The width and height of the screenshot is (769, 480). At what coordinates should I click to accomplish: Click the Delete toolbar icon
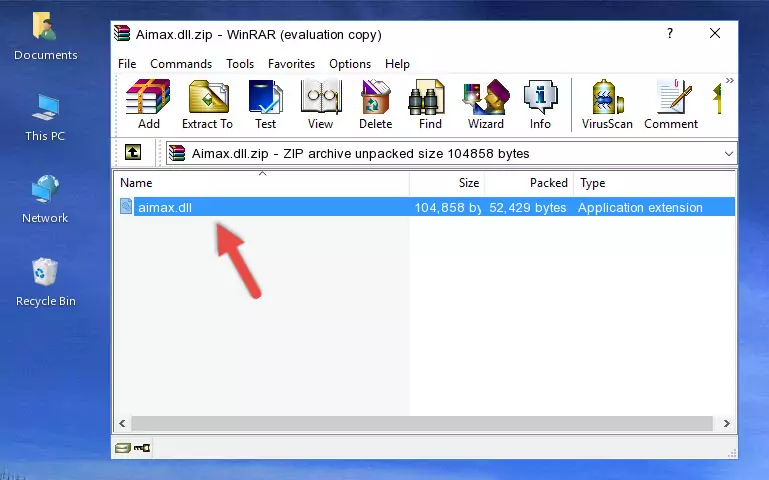coord(376,104)
